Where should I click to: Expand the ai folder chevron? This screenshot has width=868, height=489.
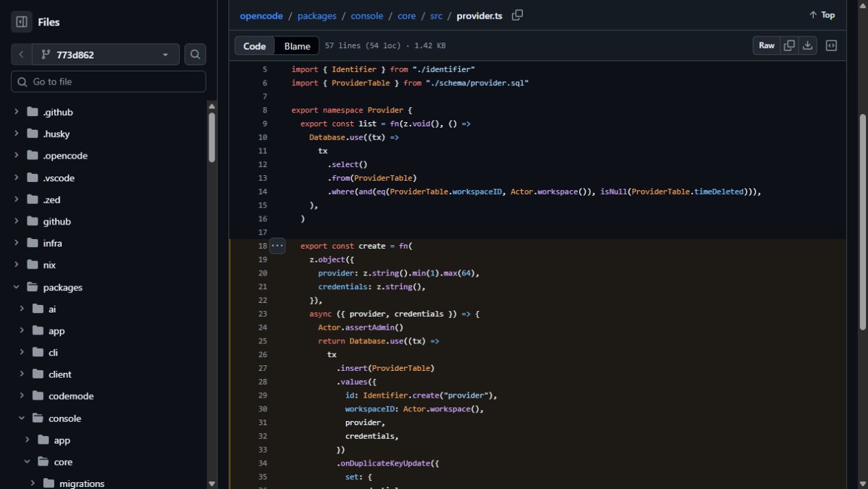pyautogui.click(x=22, y=309)
